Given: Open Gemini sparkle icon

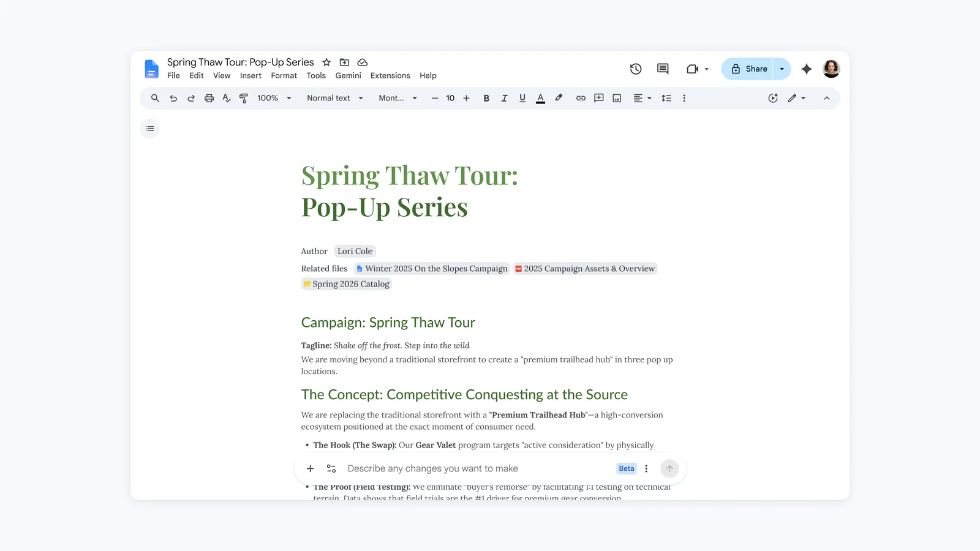Looking at the screenshot, I should (x=807, y=69).
